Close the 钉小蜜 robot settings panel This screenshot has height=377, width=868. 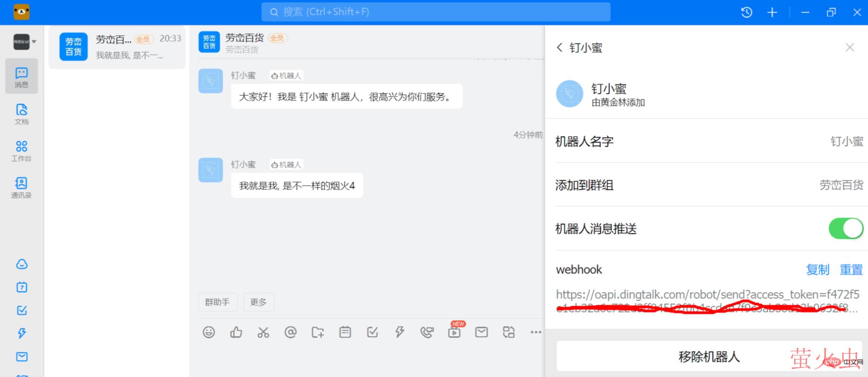point(850,47)
